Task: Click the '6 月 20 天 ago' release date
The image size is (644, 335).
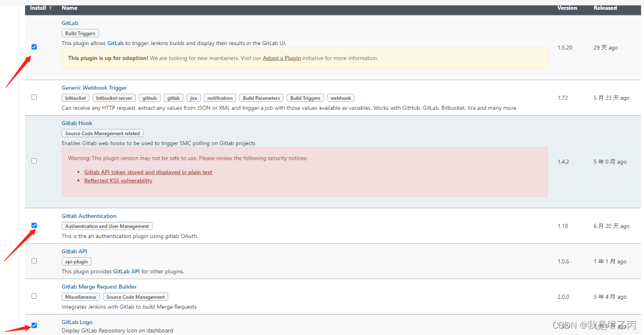Action: (612, 226)
